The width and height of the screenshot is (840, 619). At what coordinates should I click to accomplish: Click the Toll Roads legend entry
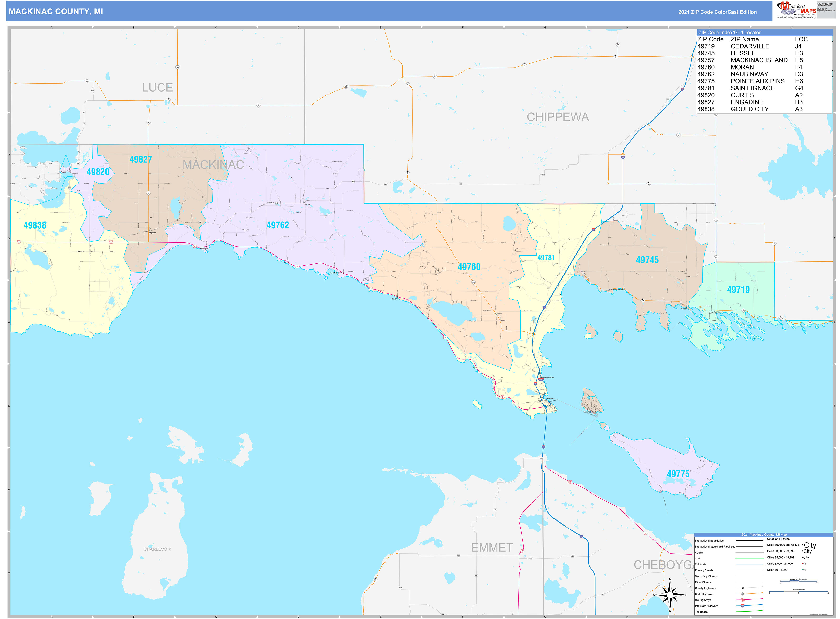pyautogui.click(x=701, y=612)
